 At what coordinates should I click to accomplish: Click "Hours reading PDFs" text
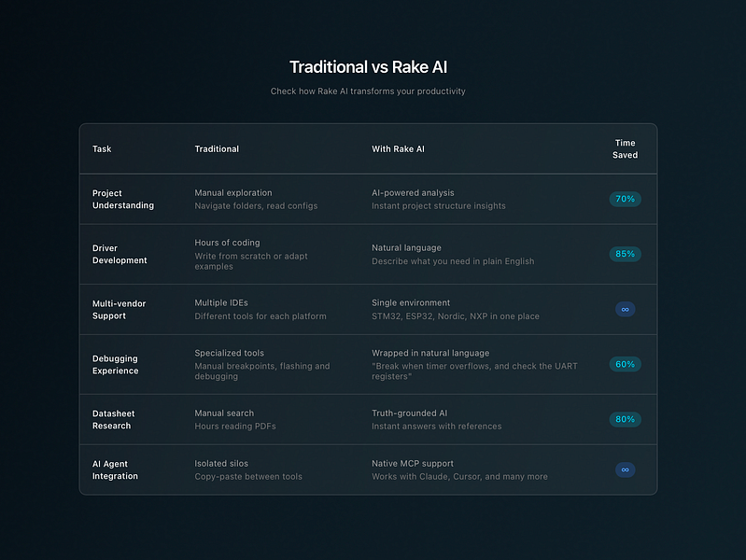click(x=235, y=427)
